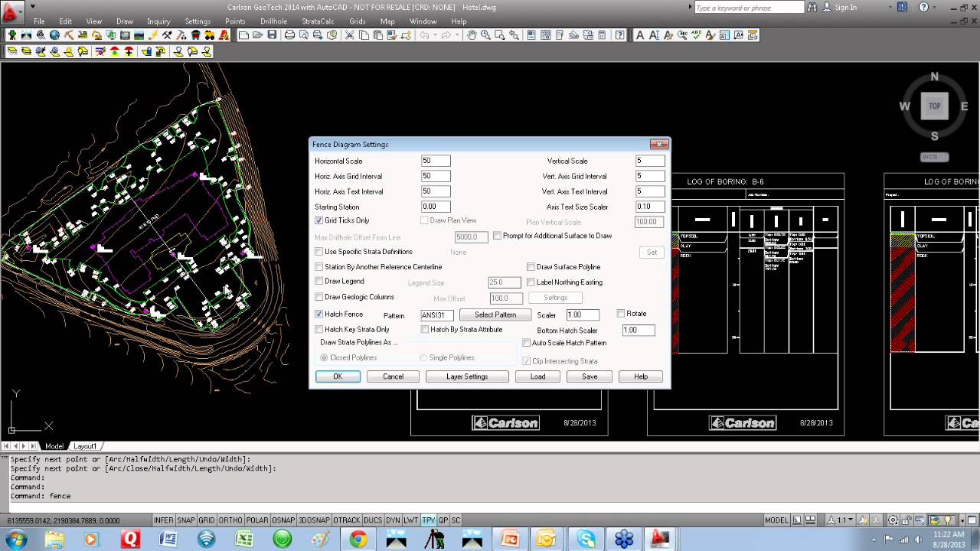Click the crossed hammers toolbar icon
Image resolution: width=980 pixels, height=551 pixels.
[166, 35]
